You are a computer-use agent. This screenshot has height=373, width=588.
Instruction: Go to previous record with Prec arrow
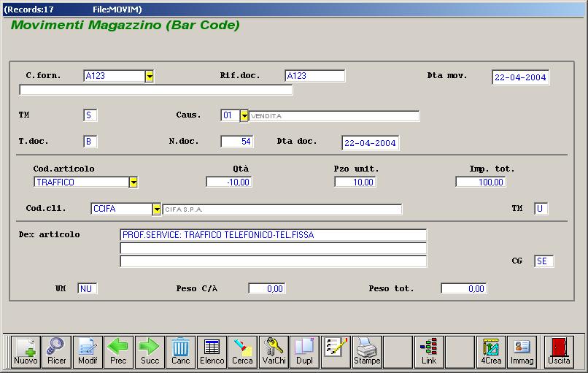point(118,352)
